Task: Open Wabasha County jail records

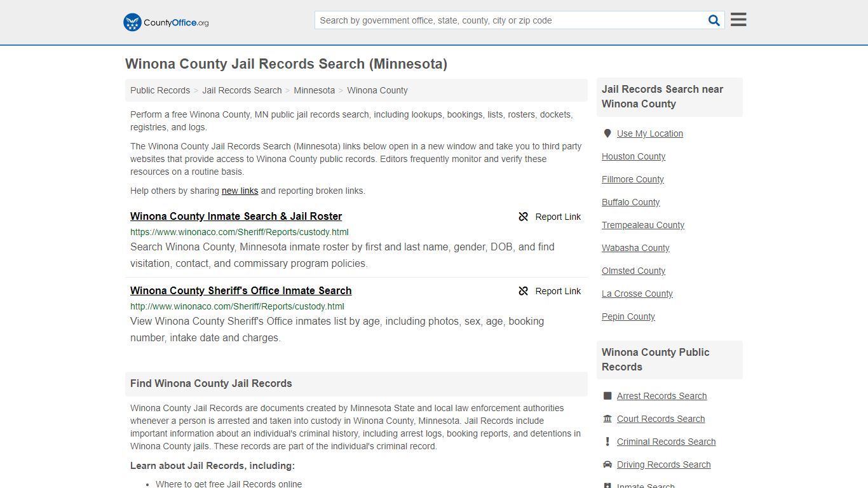Action: 635,248
